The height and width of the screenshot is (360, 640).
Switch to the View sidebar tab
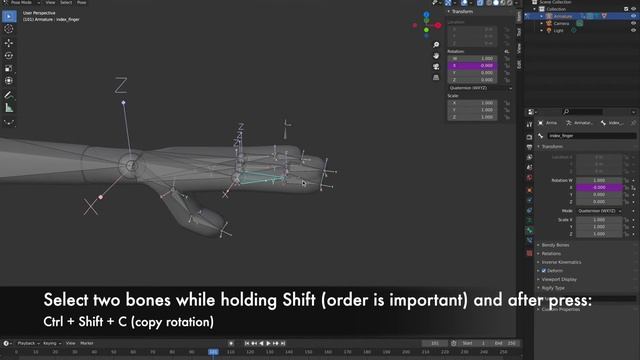519,48
